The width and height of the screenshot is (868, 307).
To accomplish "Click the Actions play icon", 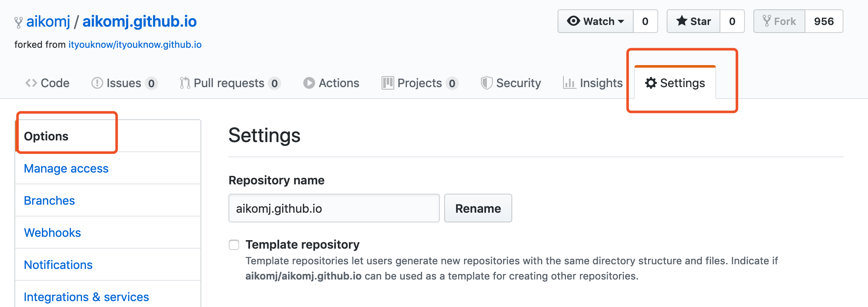I will click(309, 83).
